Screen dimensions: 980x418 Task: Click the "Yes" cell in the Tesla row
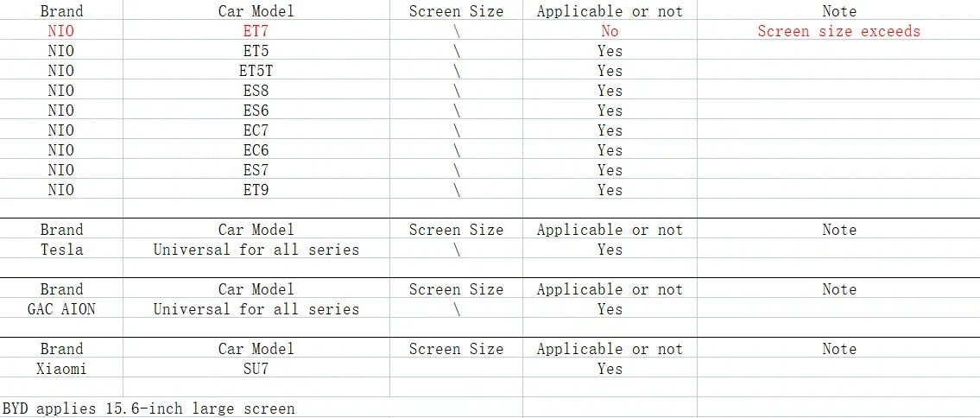pyautogui.click(x=610, y=250)
